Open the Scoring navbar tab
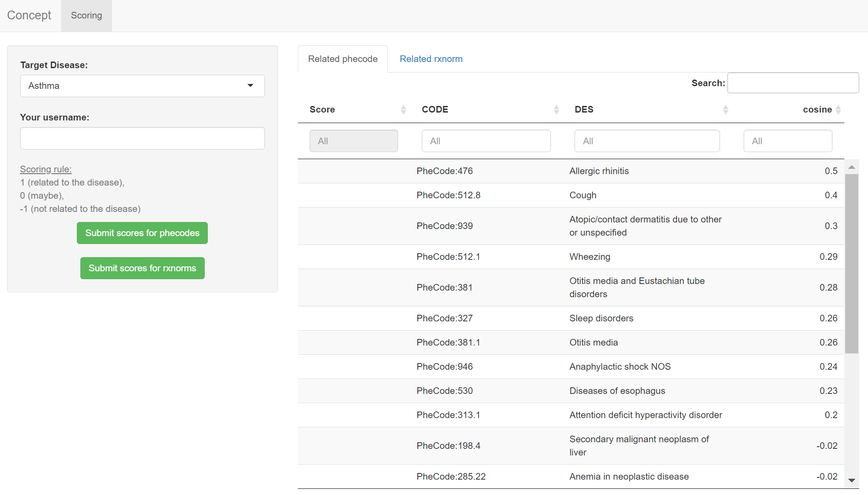 [x=87, y=15]
